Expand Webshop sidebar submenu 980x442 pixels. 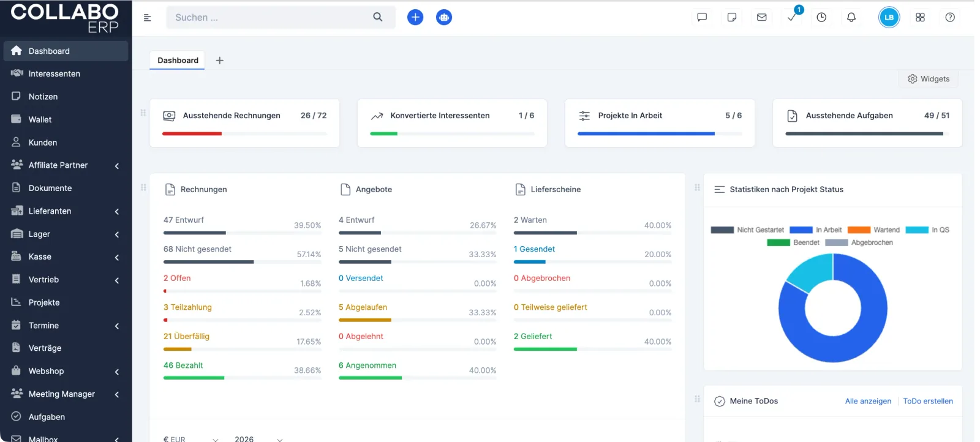[116, 372]
